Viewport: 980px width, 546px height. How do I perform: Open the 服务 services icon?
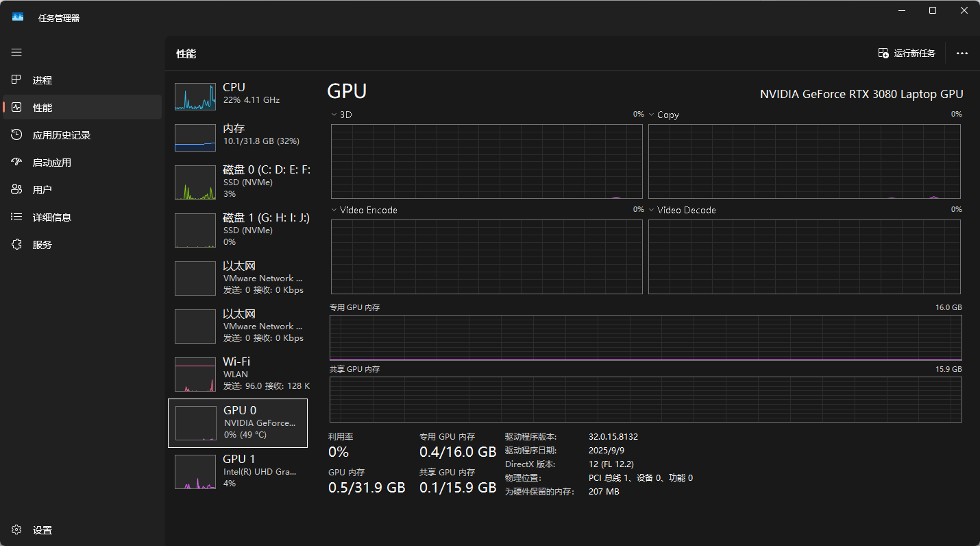(17, 245)
